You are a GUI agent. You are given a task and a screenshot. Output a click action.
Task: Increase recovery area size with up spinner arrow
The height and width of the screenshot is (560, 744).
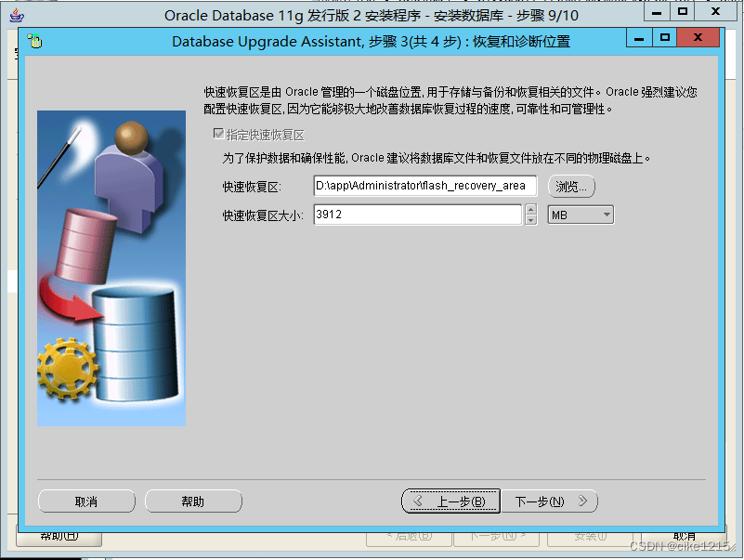pyautogui.click(x=531, y=209)
